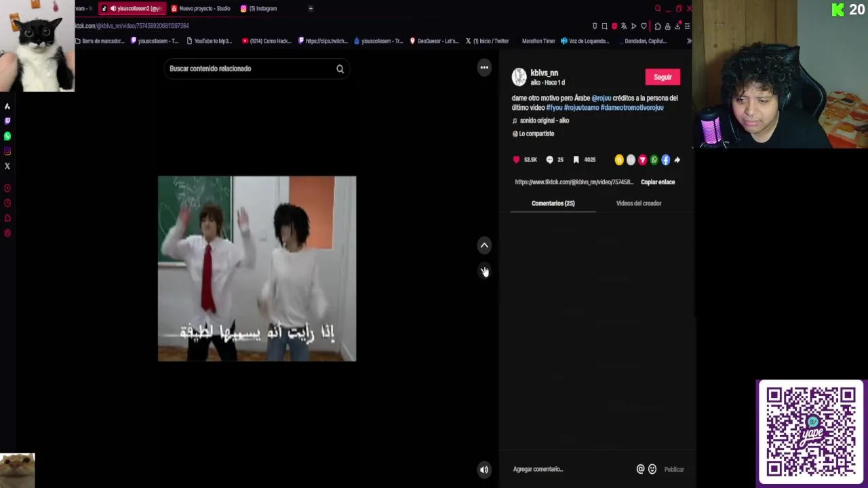
Task: Open a new browser tab with plus
Action: point(311,8)
